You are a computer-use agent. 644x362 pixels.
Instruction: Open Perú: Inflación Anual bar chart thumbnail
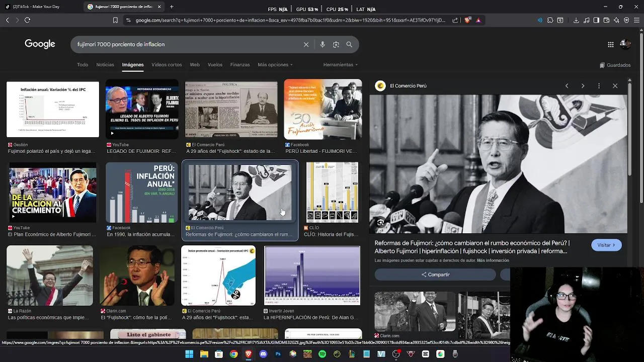[141, 193]
